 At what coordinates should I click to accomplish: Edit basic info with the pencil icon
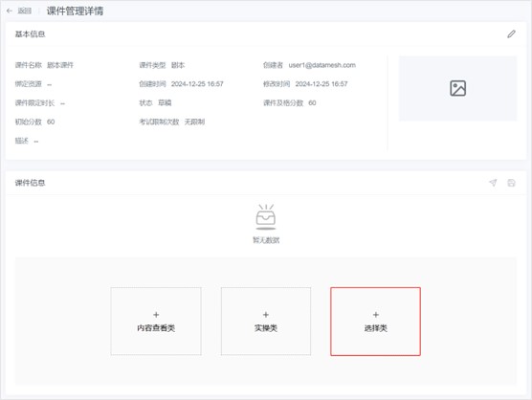click(511, 33)
